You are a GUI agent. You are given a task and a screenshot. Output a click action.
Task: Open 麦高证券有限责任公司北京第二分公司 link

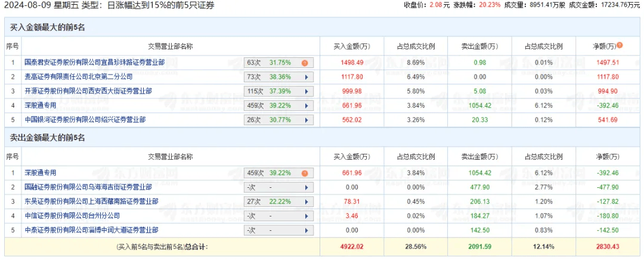pos(79,76)
